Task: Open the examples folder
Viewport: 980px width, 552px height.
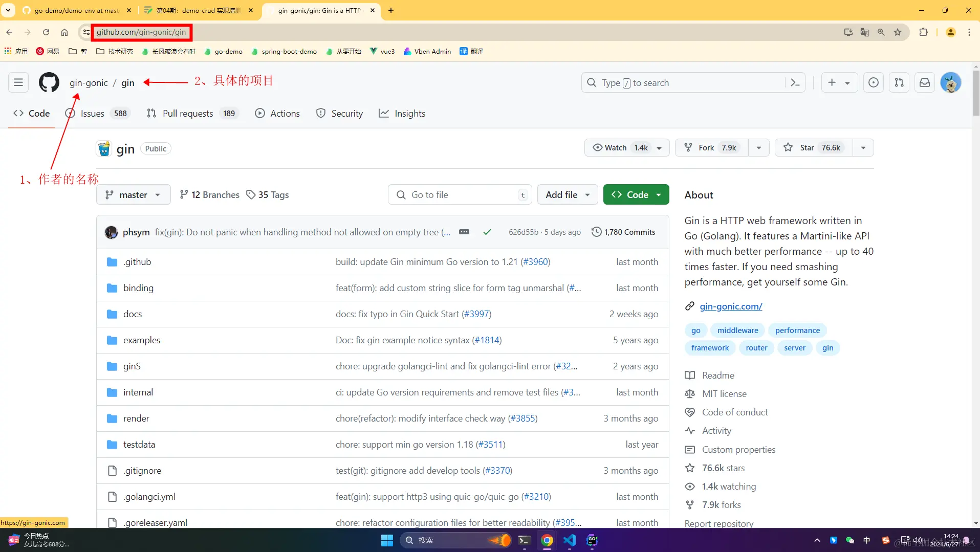Action: click(142, 340)
